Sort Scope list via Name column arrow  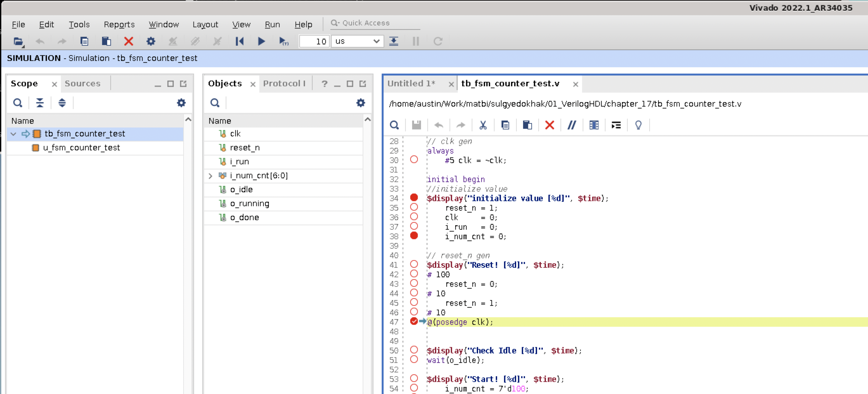[x=188, y=120]
